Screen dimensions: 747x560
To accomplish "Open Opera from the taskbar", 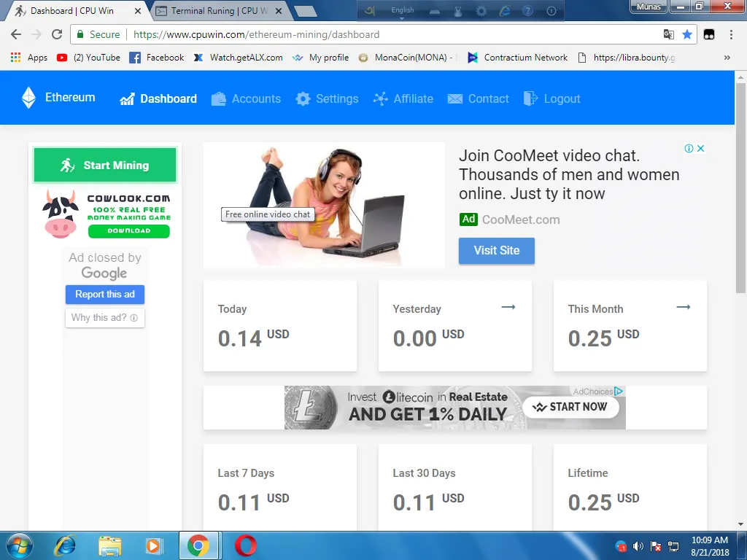I will click(x=246, y=545).
